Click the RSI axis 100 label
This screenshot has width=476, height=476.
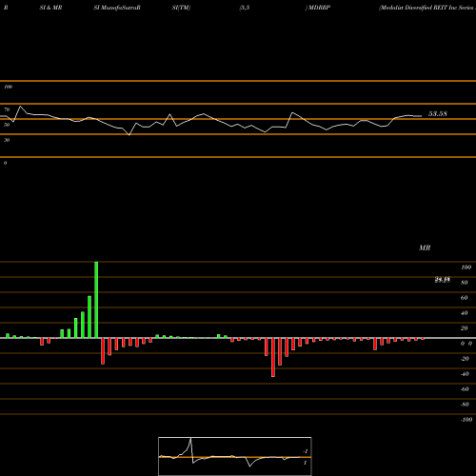[8, 87]
